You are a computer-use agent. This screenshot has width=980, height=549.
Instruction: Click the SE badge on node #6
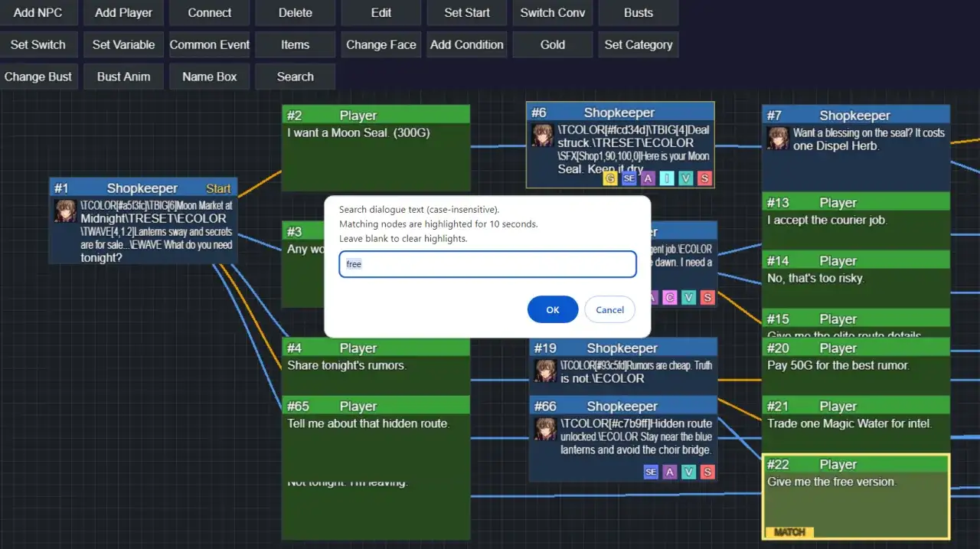629,178
